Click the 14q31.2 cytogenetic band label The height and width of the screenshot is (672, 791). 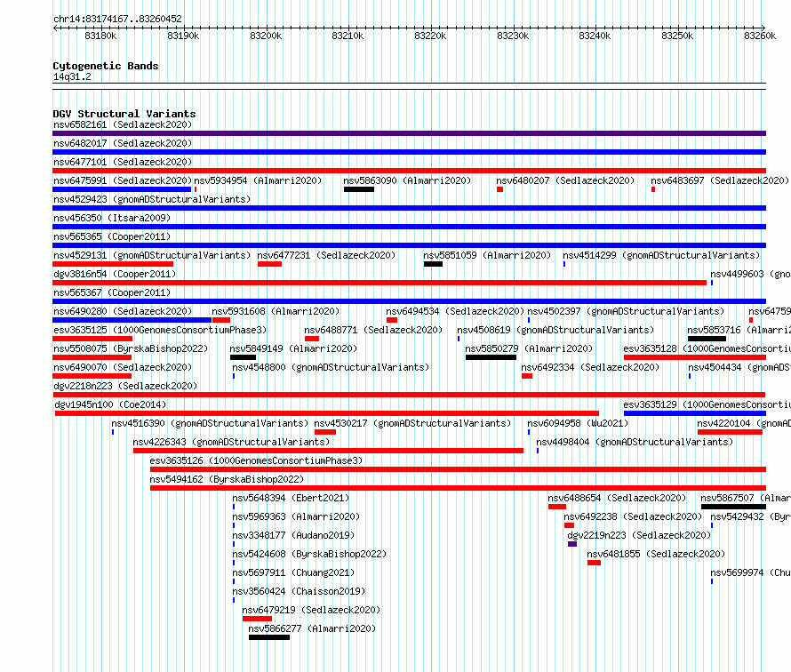[x=72, y=76]
